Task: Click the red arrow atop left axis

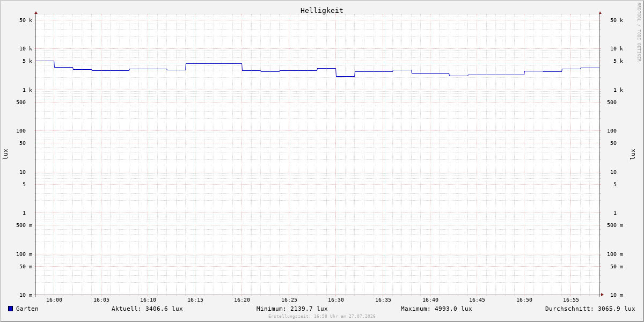Action: click(x=36, y=12)
